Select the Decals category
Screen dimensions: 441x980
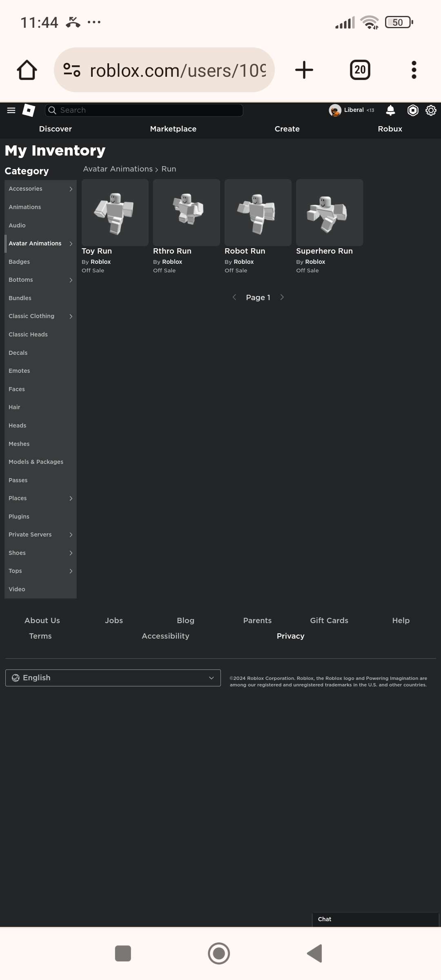tap(40, 353)
